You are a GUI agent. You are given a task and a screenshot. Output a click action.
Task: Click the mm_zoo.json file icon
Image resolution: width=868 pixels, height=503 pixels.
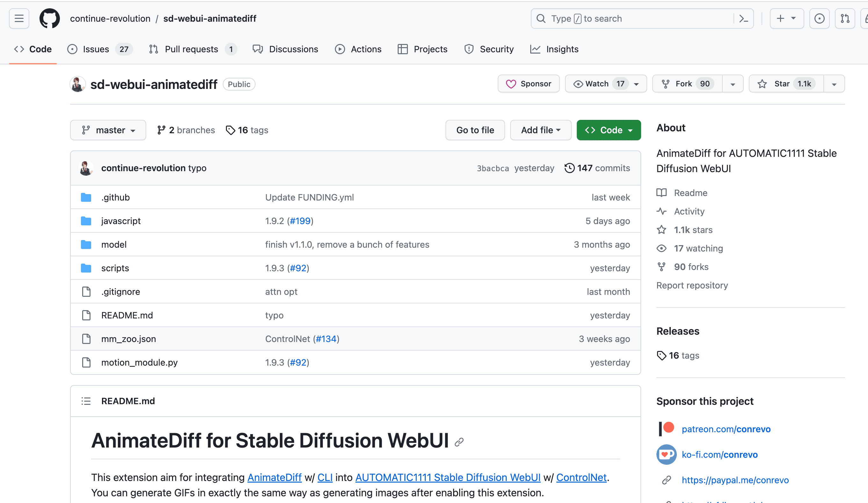pos(86,339)
